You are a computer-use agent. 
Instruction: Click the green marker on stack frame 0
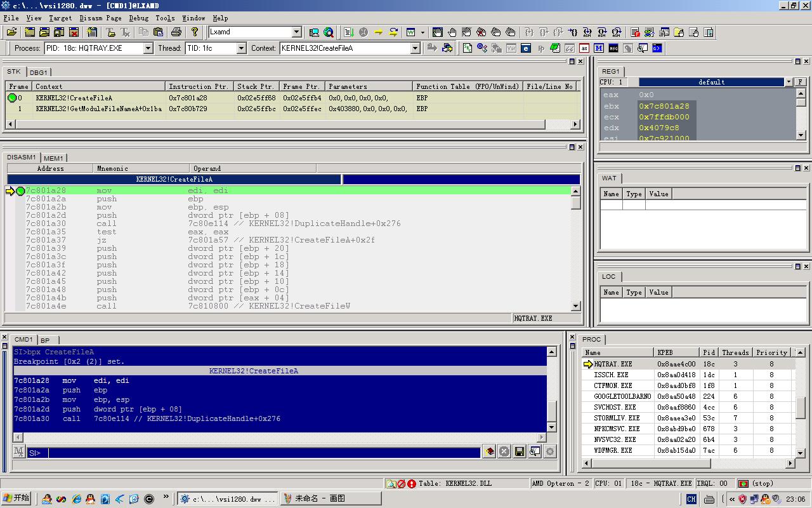[x=12, y=98]
